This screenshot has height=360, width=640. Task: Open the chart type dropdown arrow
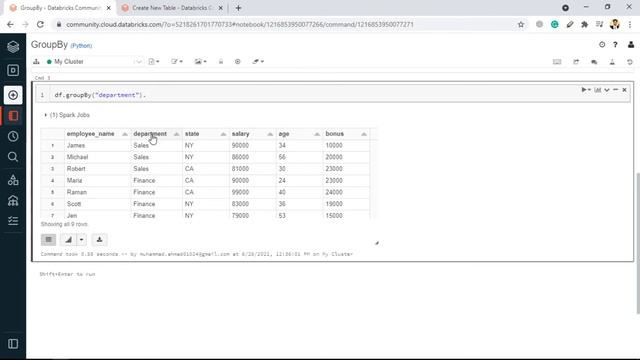[x=82, y=240]
